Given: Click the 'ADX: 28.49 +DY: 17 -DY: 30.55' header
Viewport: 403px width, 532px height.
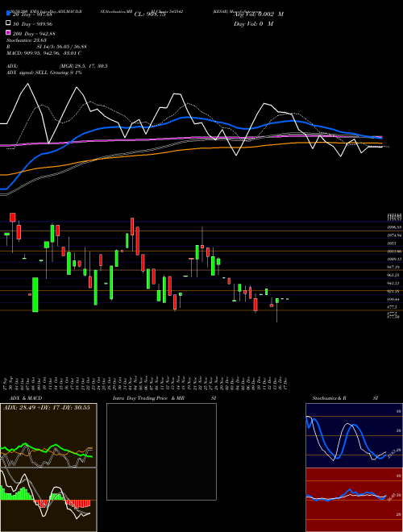Looking at the screenshot, I should click(x=46, y=408).
